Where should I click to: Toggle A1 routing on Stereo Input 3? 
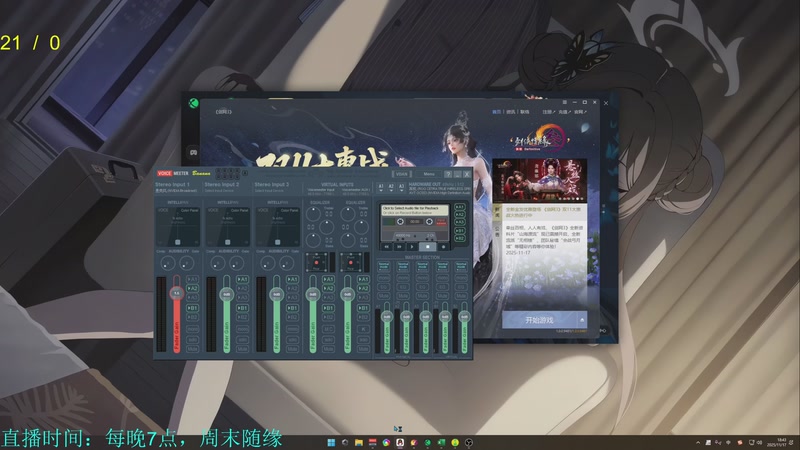pyautogui.click(x=292, y=280)
